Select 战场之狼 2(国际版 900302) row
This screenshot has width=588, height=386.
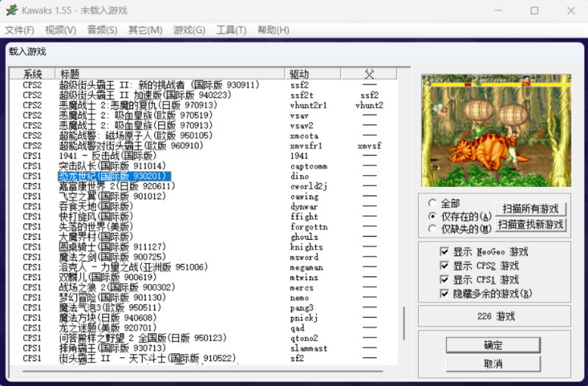203,287
